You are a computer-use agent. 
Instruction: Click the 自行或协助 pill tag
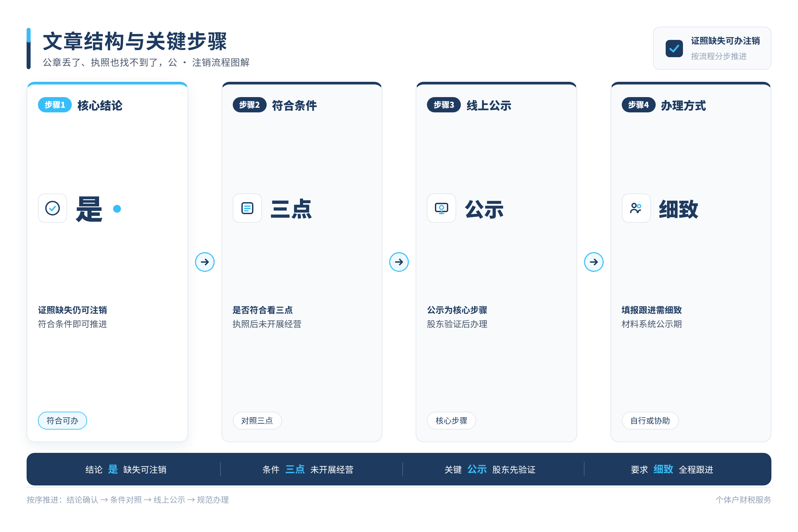coord(650,421)
